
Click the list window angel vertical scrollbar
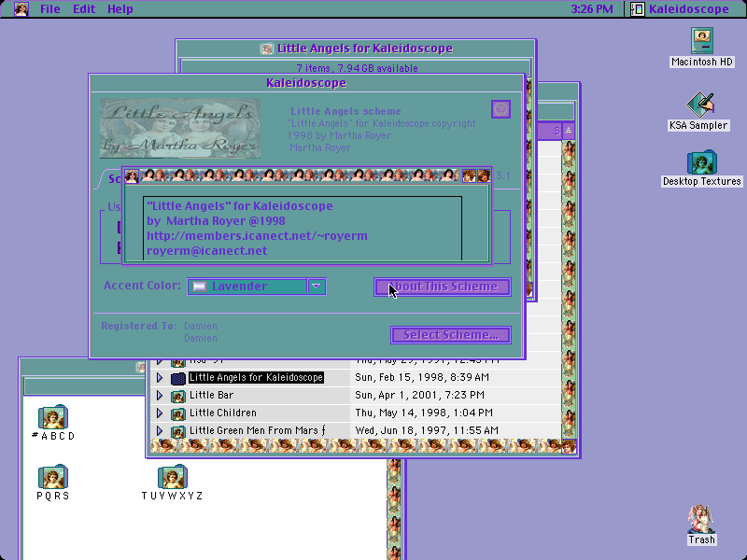tap(569, 289)
